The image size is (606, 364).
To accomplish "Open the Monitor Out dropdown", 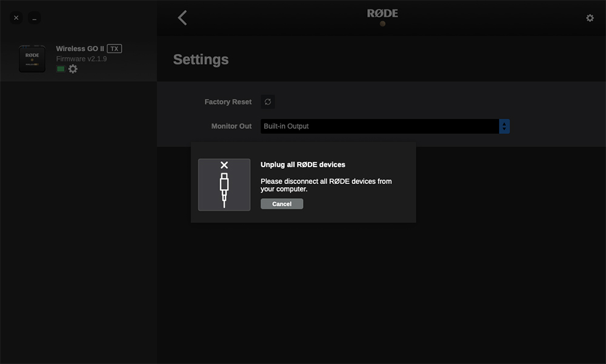I will pos(385,126).
